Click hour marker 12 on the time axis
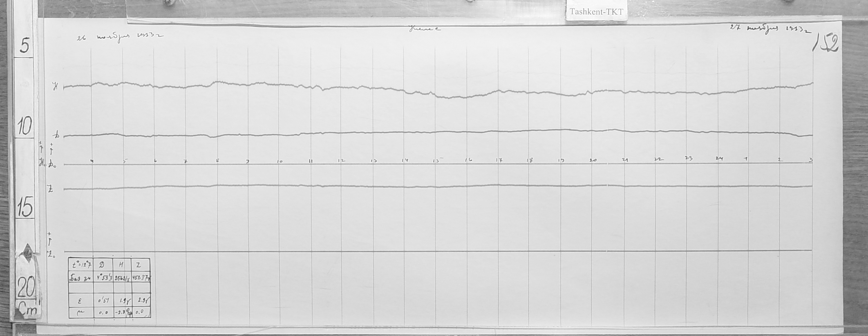This screenshot has height=336, width=868. point(341,161)
